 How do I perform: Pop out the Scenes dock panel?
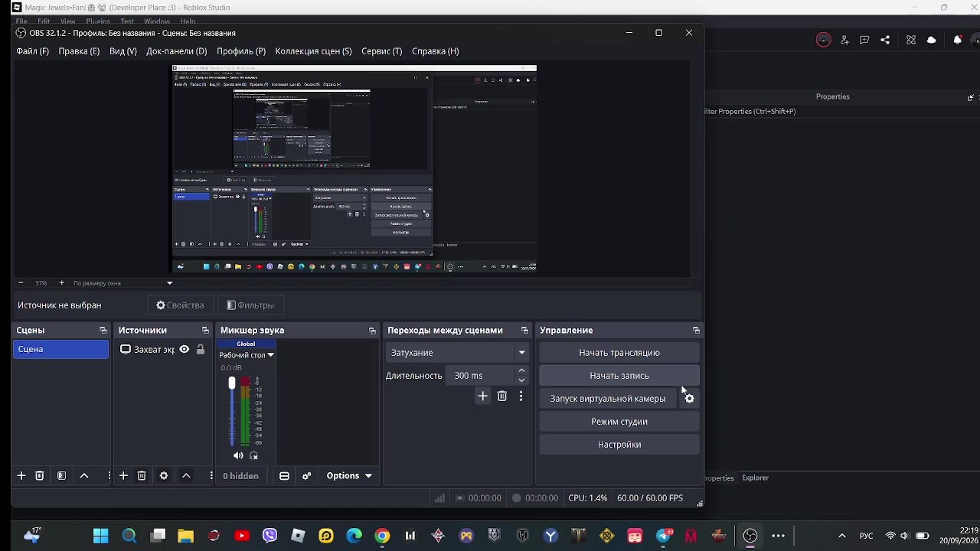pyautogui.click(x=103, y=331)
